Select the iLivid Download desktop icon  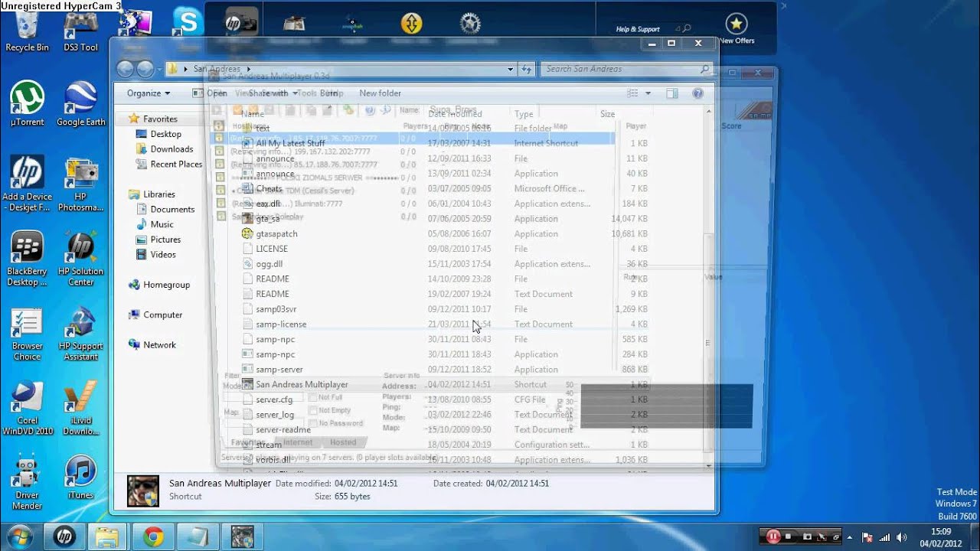click(x=80, y=409)
